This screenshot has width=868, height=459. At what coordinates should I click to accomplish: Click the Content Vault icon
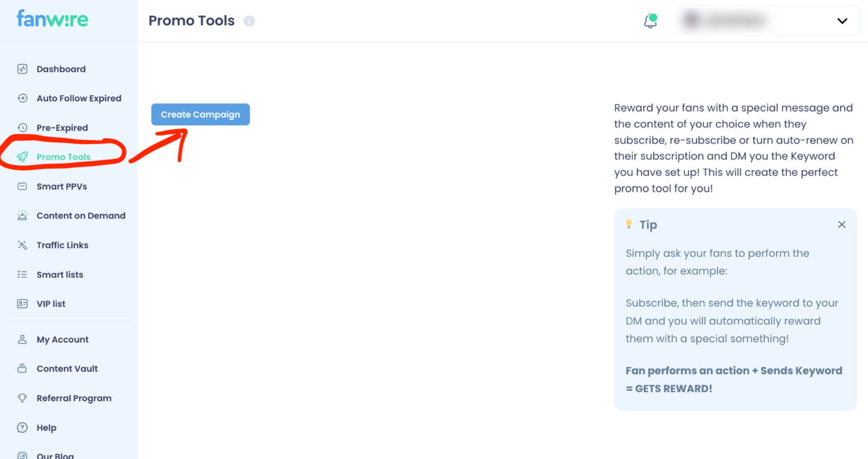point(22,369)
